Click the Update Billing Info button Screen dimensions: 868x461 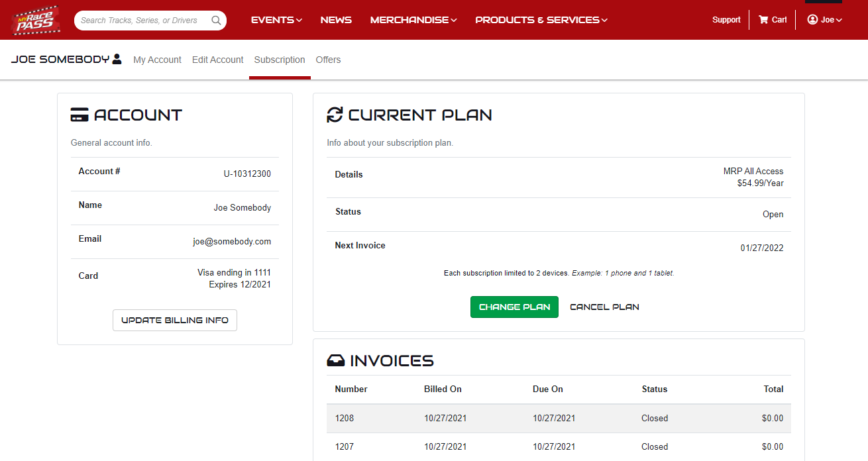point(175,320)
